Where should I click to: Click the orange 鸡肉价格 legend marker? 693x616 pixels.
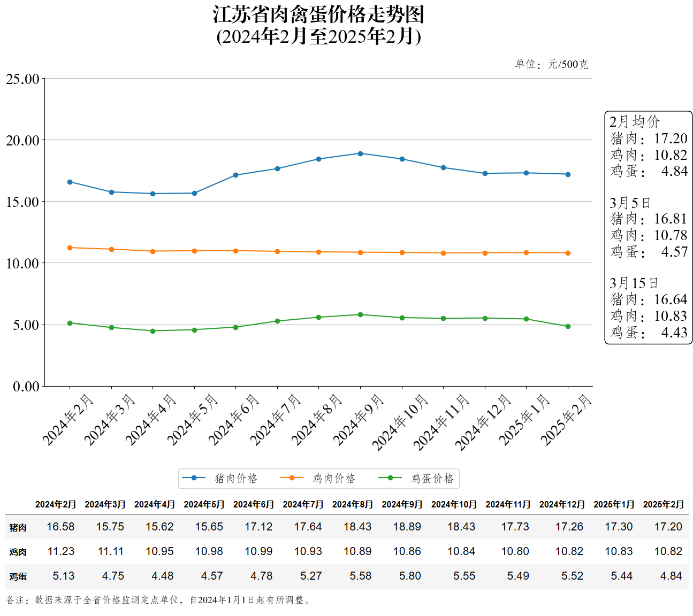coord(292,478)
